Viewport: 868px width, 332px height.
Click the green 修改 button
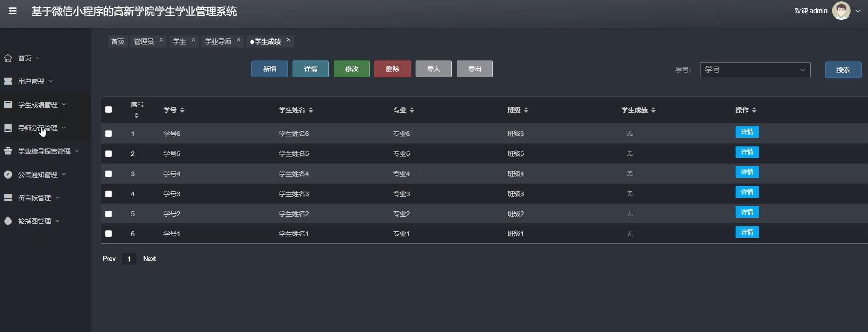352,69
